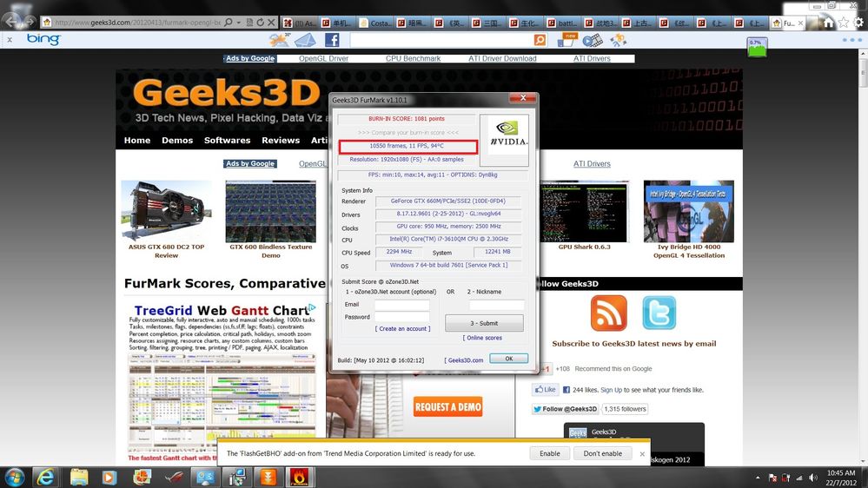The image size is (868, 488).
Task: Open the Home menu on Geeks3D
Action: (137, 141)
